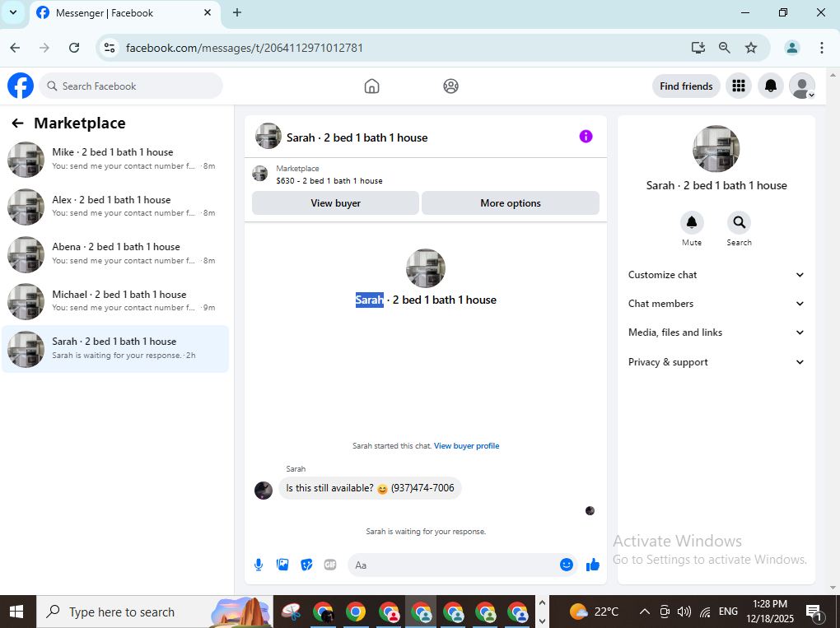
Task: Click the More options button
Action: point(511,203)
